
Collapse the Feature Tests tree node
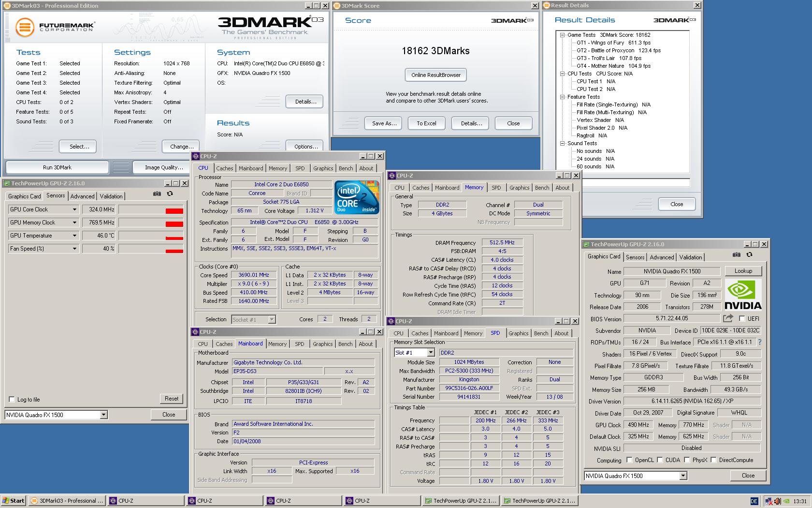(x=562, y=97)
